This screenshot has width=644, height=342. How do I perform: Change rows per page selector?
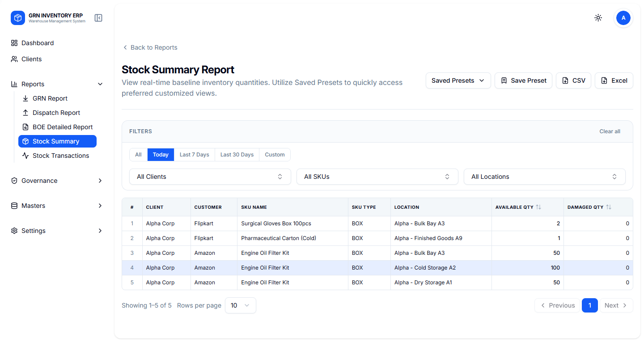(240, 305)
